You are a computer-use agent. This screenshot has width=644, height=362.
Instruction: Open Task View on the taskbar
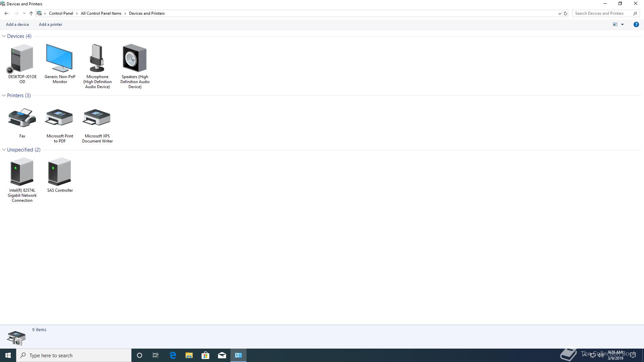pyautogui.click(x=156, y=355)
